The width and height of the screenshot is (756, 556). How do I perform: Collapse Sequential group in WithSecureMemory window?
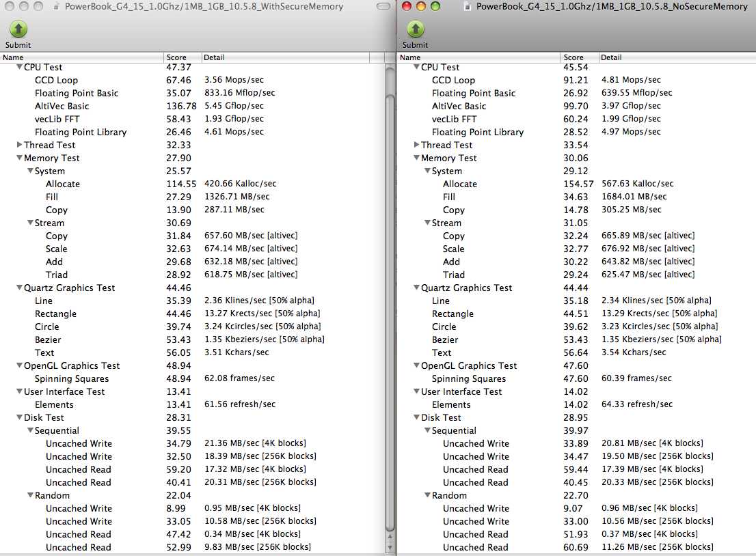[x=30, y=430]
